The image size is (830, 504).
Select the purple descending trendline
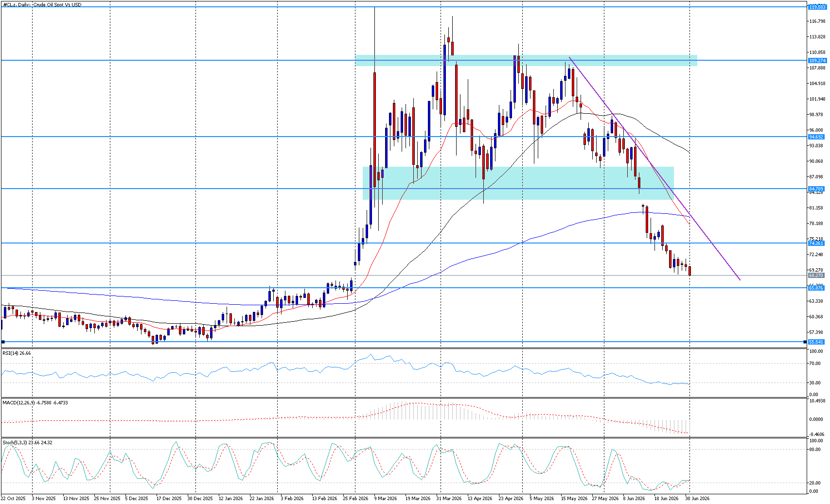tap(654, 169)
